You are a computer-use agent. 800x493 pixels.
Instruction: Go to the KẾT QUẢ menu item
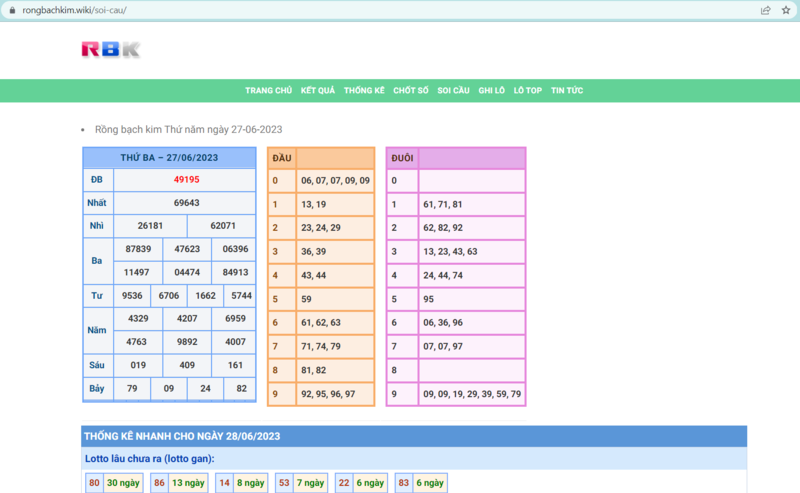point(318,91)
